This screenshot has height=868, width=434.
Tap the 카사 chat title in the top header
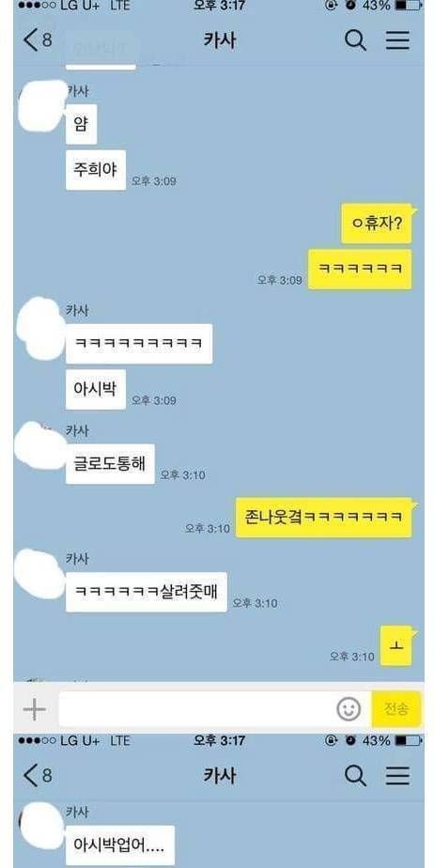coord(220,40)
